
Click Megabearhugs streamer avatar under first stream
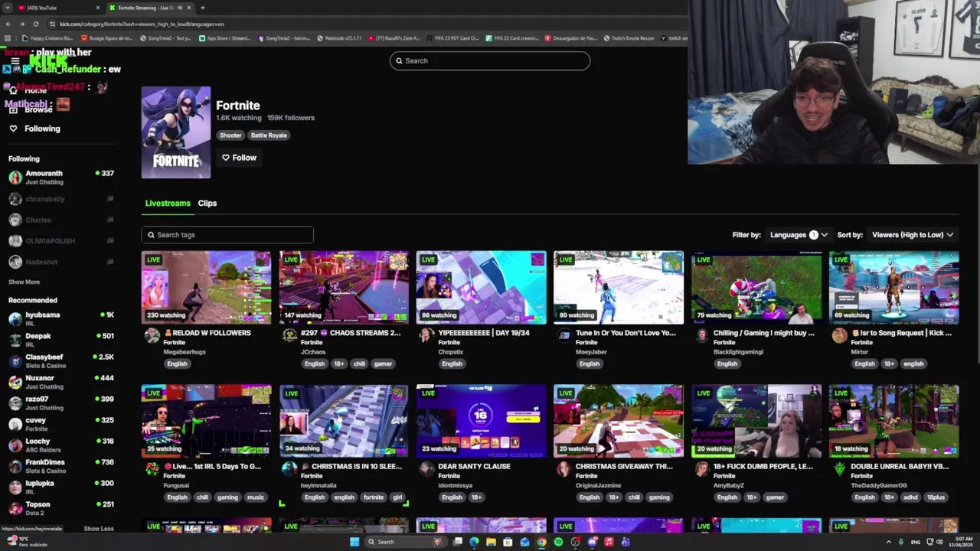tap(152, 335)
